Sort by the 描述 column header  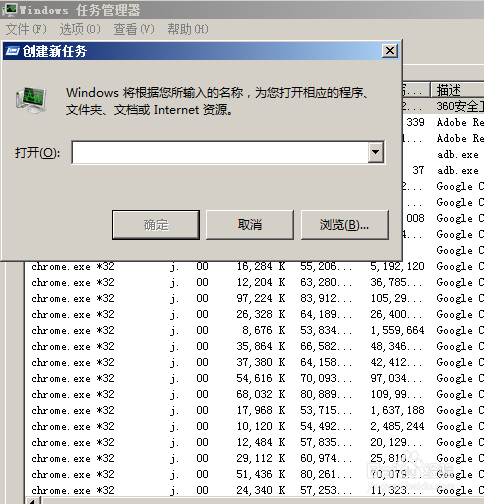coord(457,90)
